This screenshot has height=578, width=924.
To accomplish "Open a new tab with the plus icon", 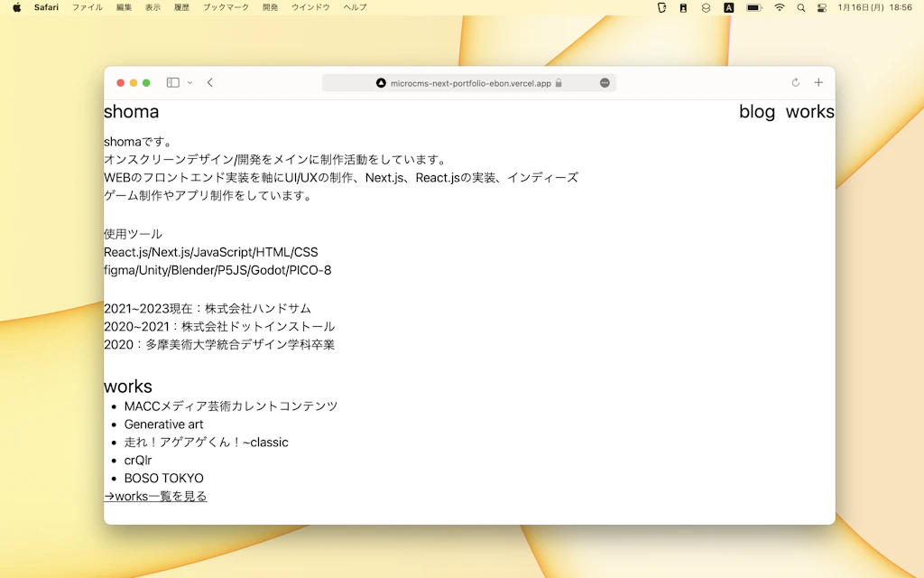I will [x=818, y=83].
